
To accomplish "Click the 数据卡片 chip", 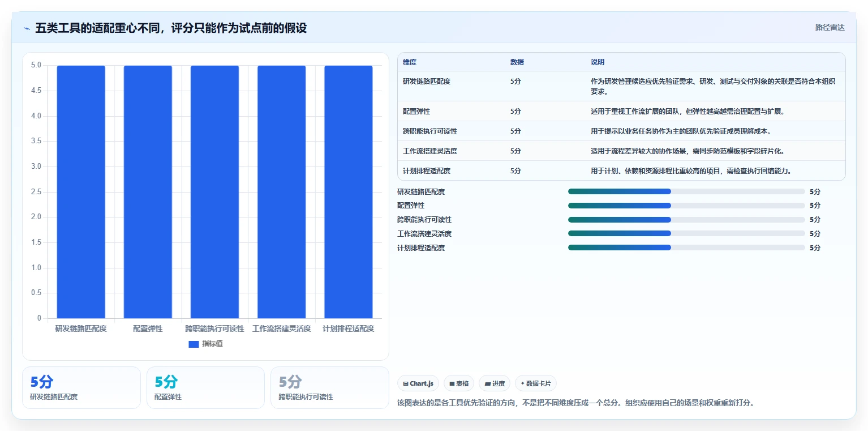I will click(x=536, y=383).
